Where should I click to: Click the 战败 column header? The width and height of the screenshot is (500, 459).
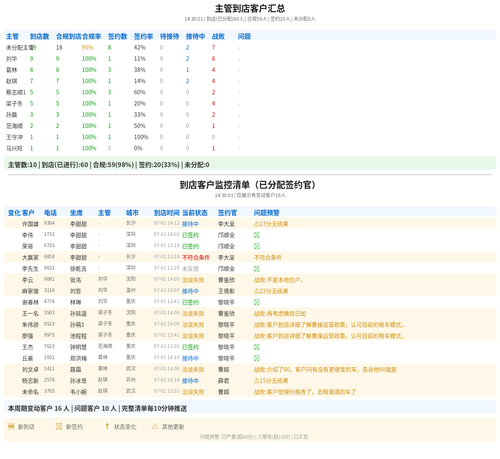(x=218, y=36)
